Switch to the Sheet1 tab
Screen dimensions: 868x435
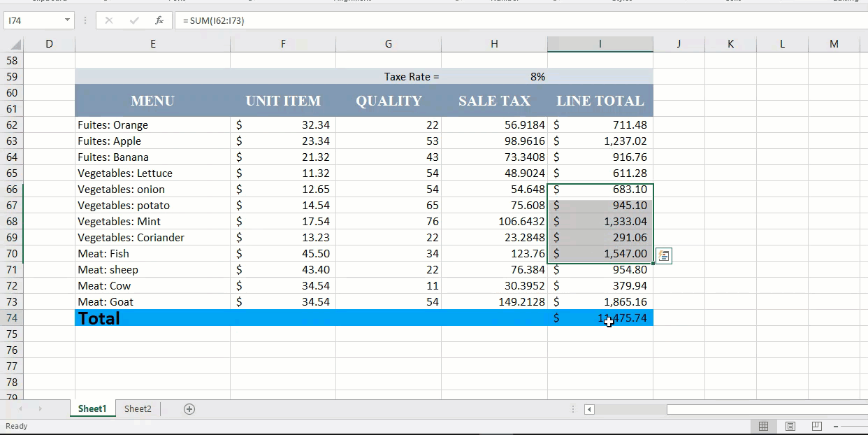click(x=92, y=409)
